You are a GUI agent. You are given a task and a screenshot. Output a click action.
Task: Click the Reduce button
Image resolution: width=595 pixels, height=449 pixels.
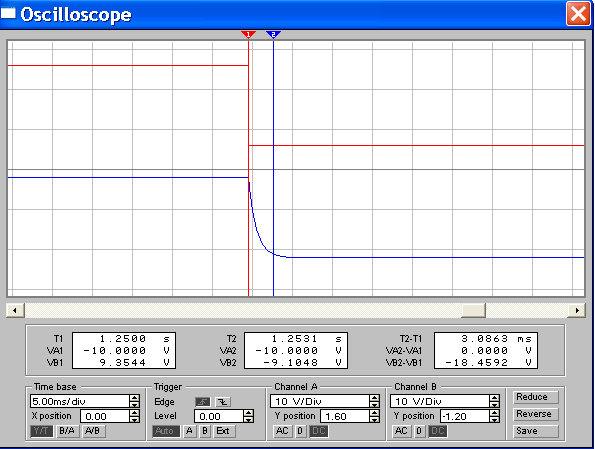coord(535,397)
